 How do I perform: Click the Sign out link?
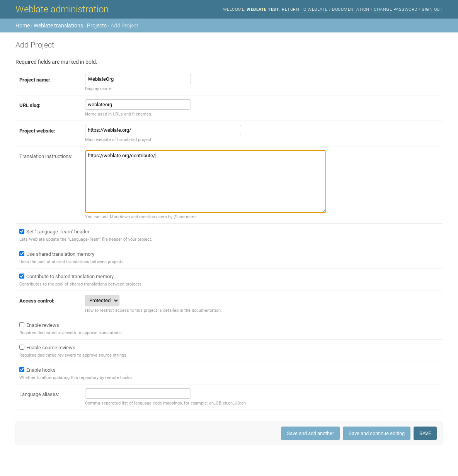[432, 9]
